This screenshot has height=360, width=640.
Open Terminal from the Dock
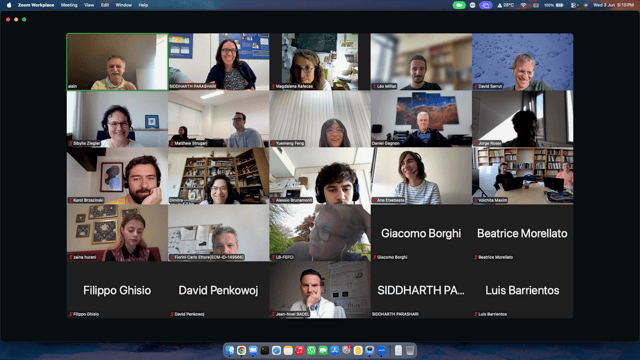pos(265,350)
